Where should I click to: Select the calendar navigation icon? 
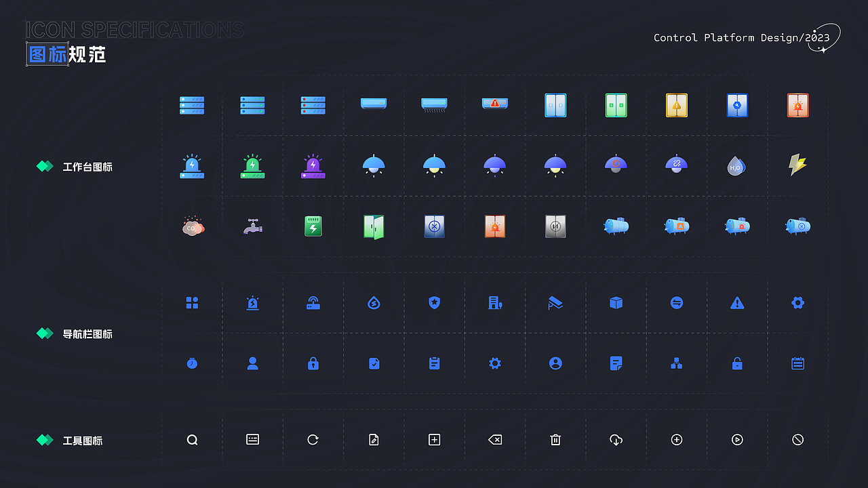797,363
